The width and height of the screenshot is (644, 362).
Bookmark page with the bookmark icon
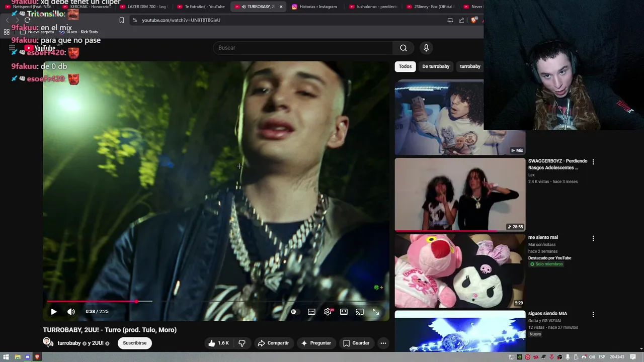[x=122, y=20]
